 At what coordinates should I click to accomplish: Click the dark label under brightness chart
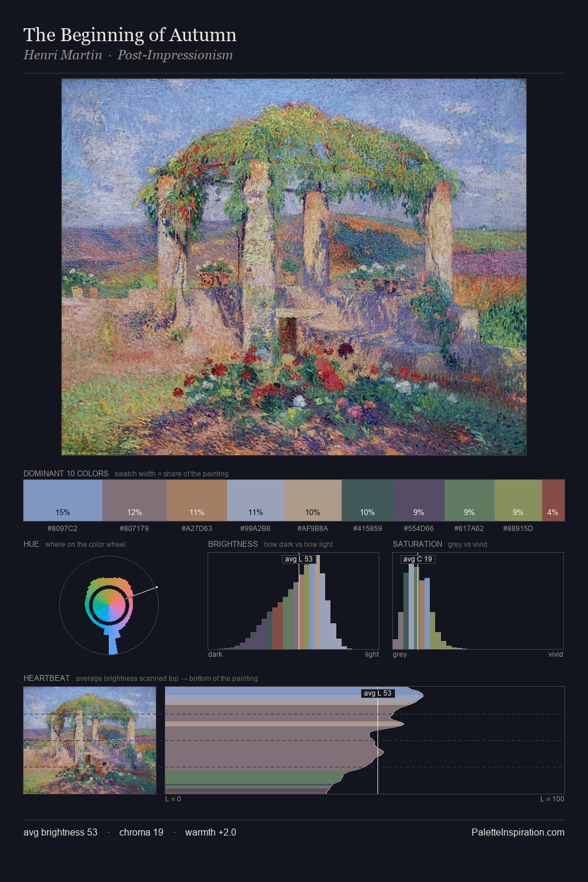tap(215, 654)
